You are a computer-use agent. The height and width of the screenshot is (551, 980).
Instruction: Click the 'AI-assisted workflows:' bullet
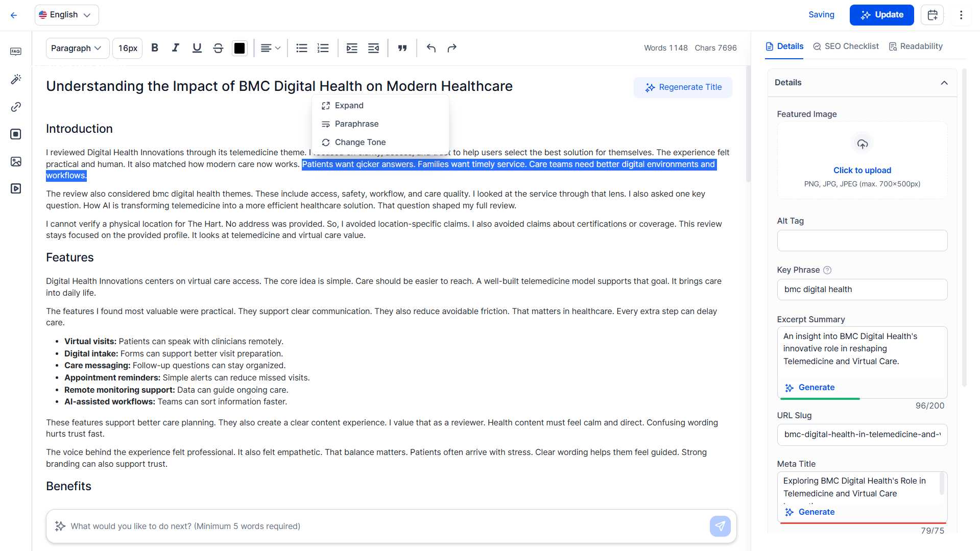(x=176, y=402)
